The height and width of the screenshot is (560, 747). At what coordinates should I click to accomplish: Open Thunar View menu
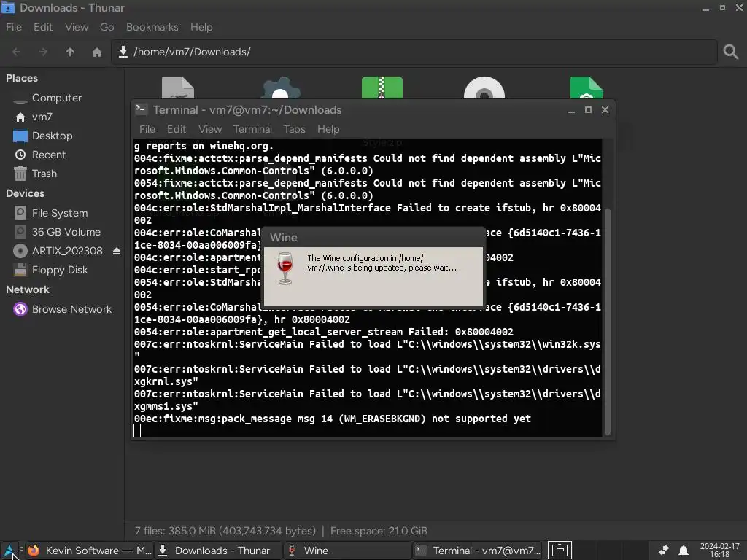click(77, 27)
